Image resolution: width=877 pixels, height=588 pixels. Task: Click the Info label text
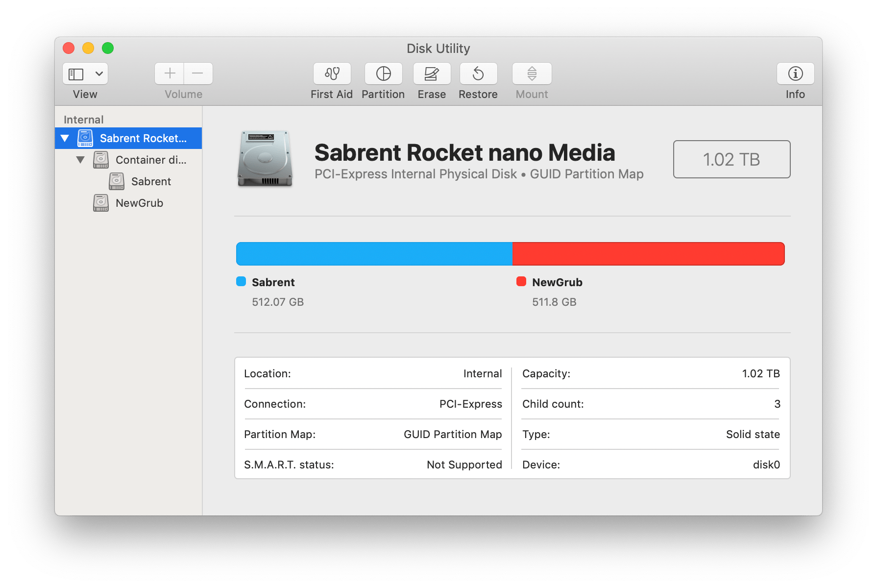[795, 94]
